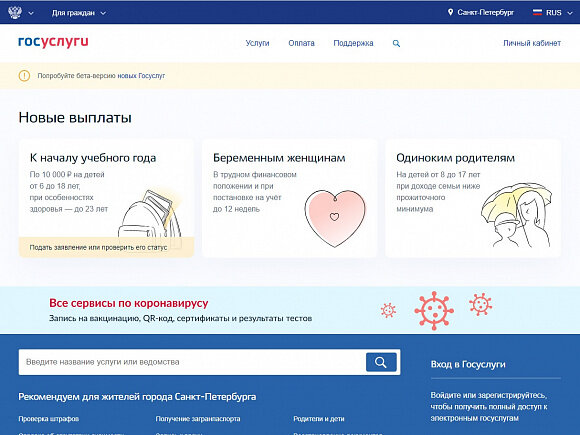Open the Услуги menu item

click(257, 43)
